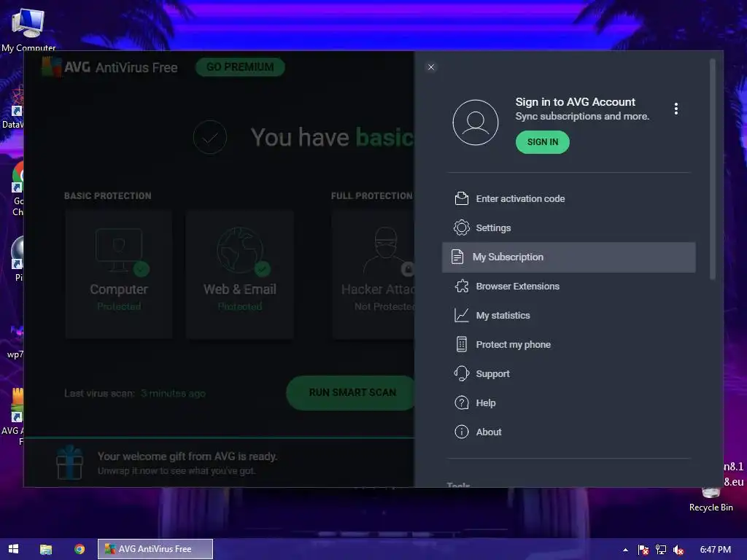
Task: Click the About info icon
Action: [461, 432]
